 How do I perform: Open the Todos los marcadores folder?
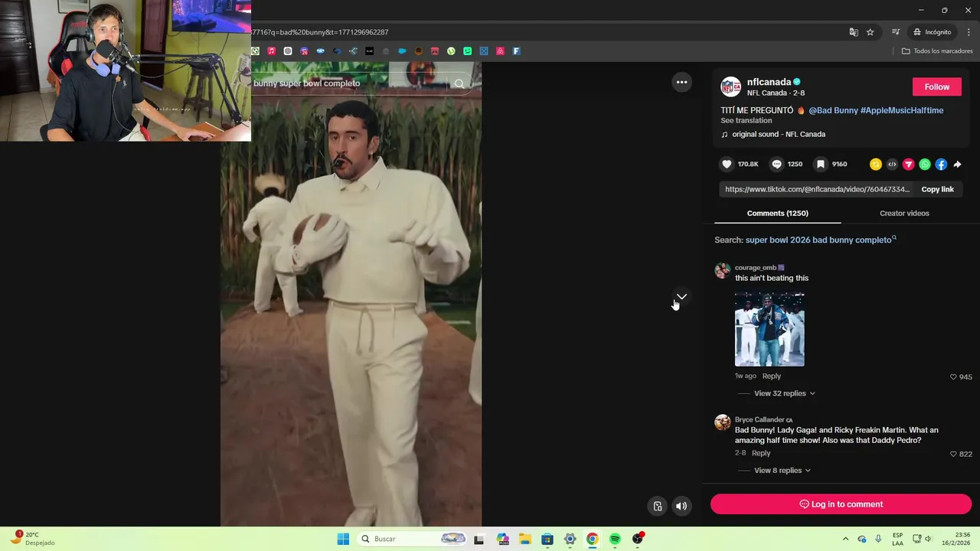point(937,51)
